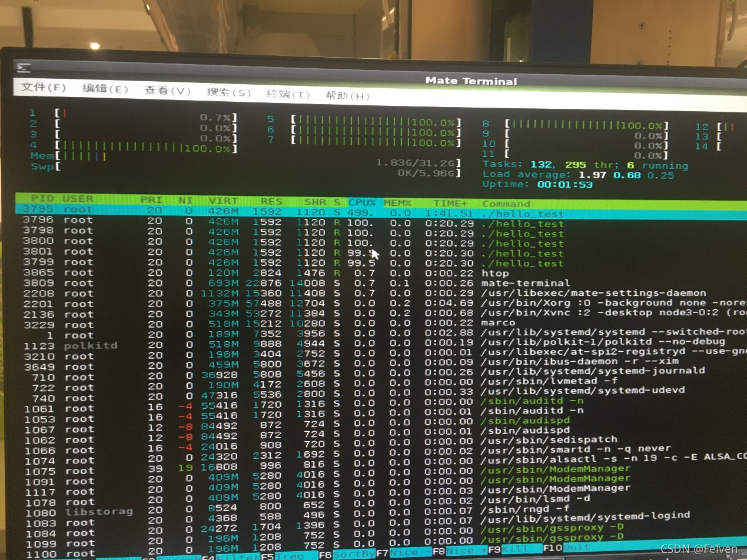
Task: Sort by the USER column header
Action: [x=78, y=199]
